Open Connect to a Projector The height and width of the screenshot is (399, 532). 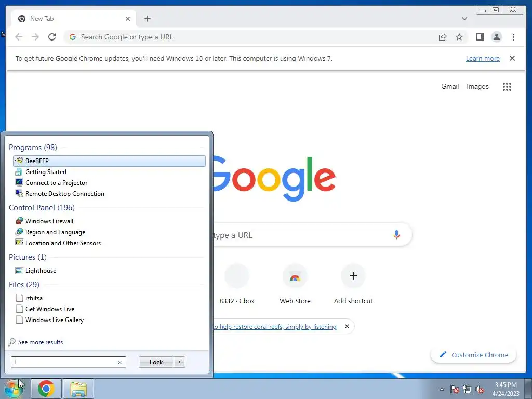point(109,182)
